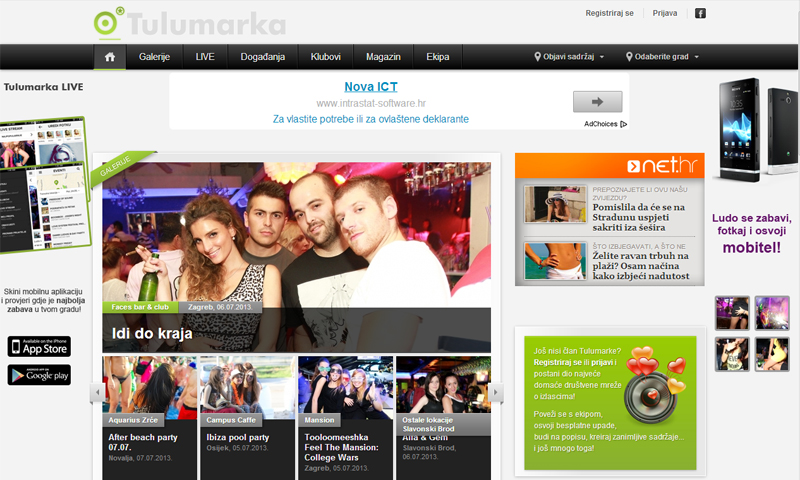Click the 'Zagreb, 06.07.2013.' date tag
Image resolution: width=800 pixels, height=480 pixels.
(x=220, y=307)
